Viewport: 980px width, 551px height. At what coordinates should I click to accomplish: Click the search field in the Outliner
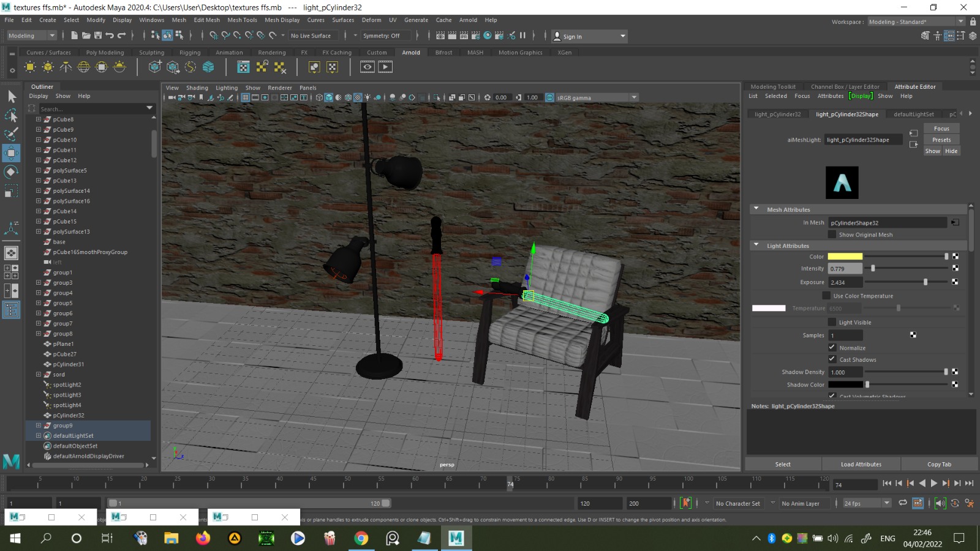pos(92,108)
